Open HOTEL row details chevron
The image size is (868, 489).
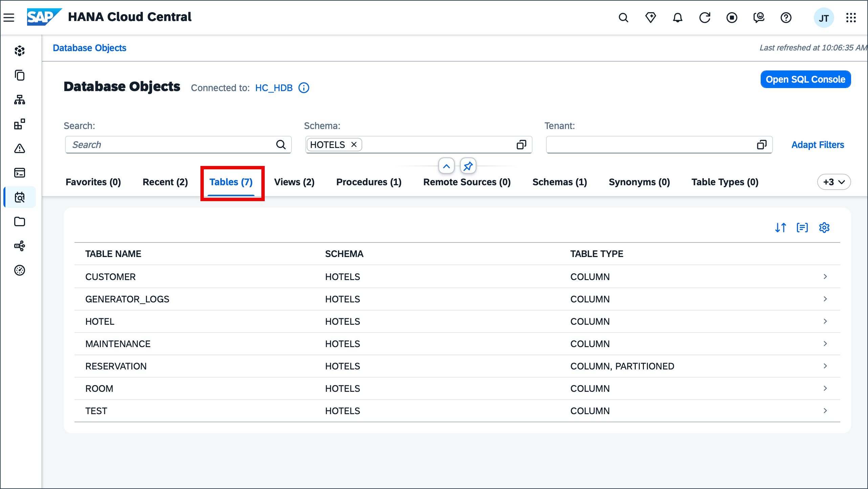(x=825, y=321)
